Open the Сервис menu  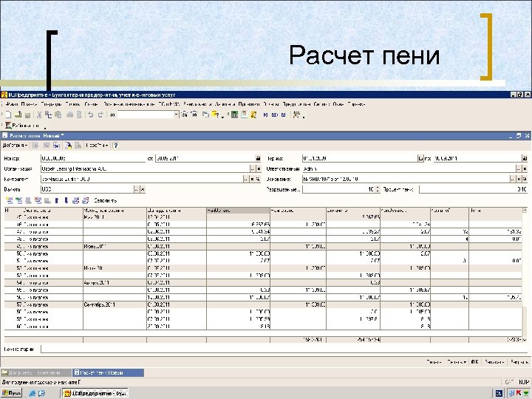[x=321, y=104]
